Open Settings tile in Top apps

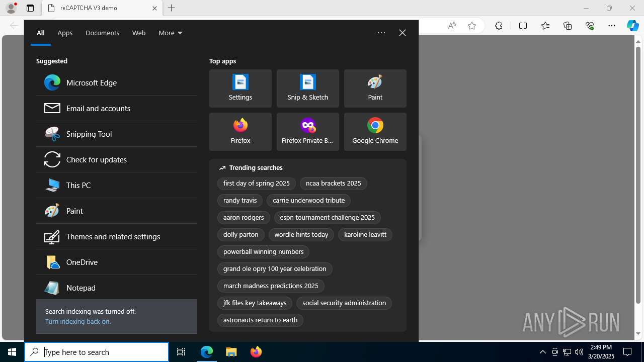[240, 88]
